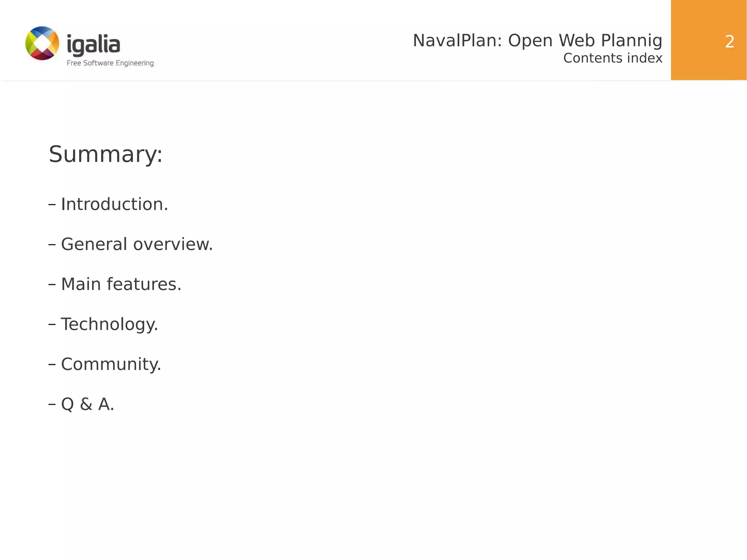The height and width of the screenshot is (560, 747).
Task: Choose the Q & A item
Action: pyautogui.click(x=88, y=405)
